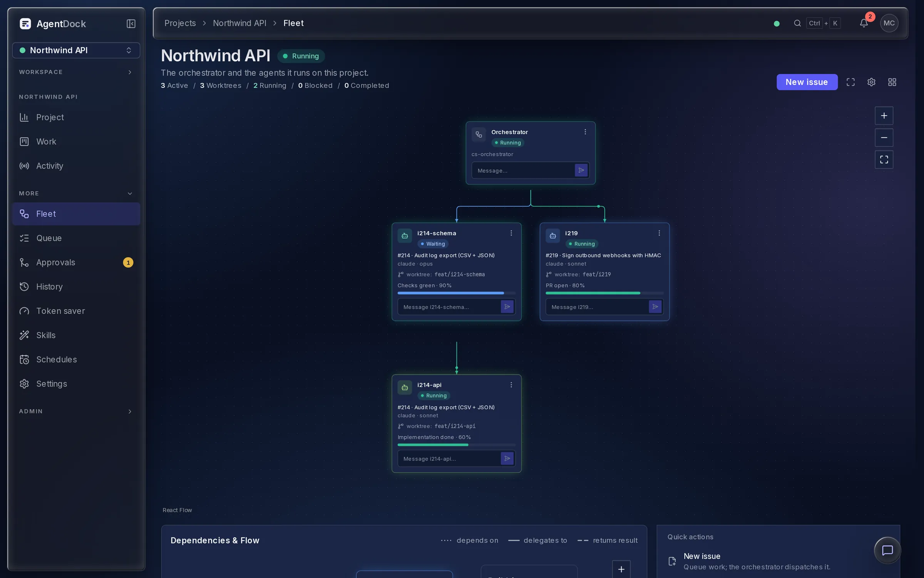
Task: Open Orchestrator node options menu
Action: point(585,132)
